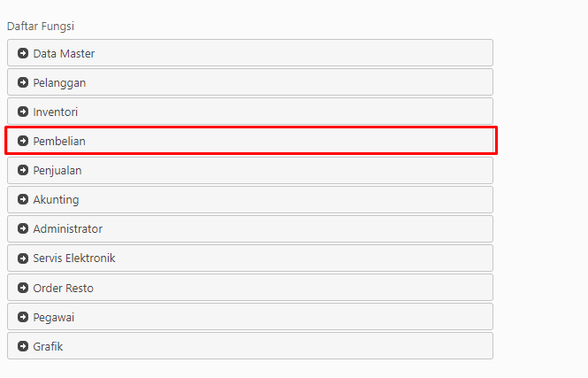The height and width of the screenshot is (378, 588).
Task: Click the arrow icon beside Grafik
Action: (23, 346)
